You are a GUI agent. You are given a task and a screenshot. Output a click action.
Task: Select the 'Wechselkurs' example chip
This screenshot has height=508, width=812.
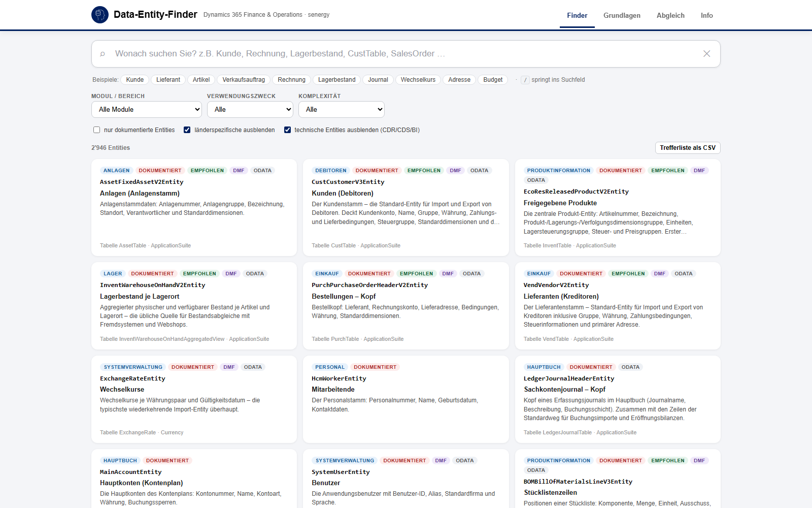pyautogui.click(x=418, y=80)
